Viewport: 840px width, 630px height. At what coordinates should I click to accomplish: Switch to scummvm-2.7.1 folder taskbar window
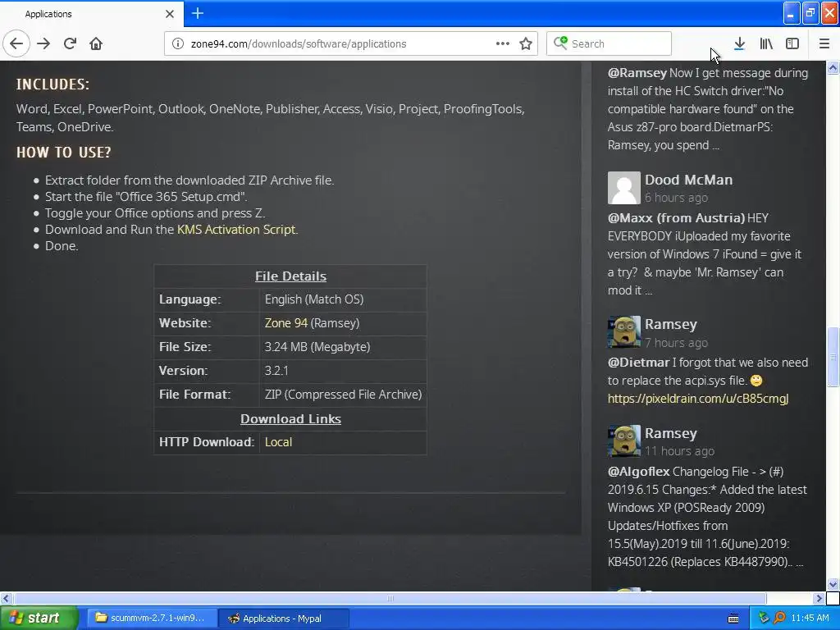pyautogui.click(x=151, y=618)
